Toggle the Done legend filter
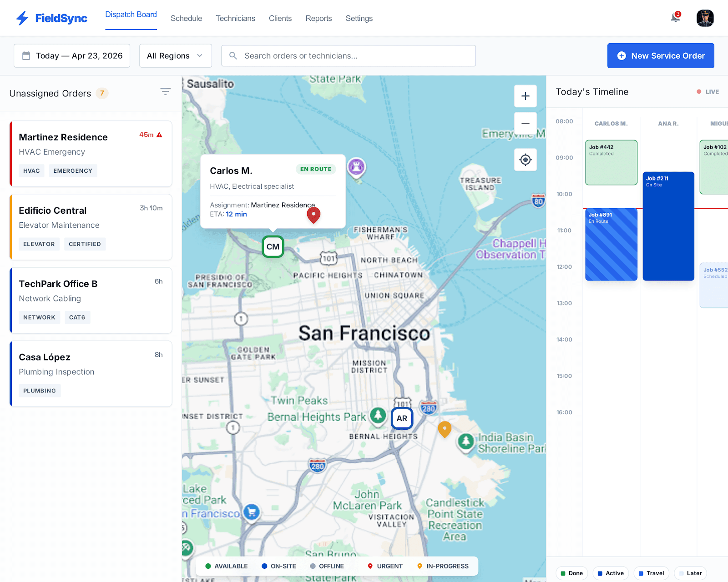728x582 pixels. pyautogui.click(x=571, y=573)
